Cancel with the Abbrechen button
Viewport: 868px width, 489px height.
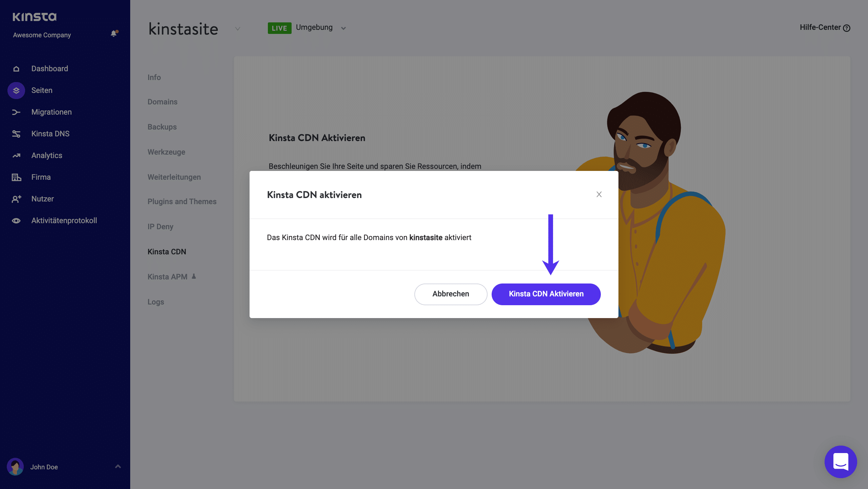451,294
